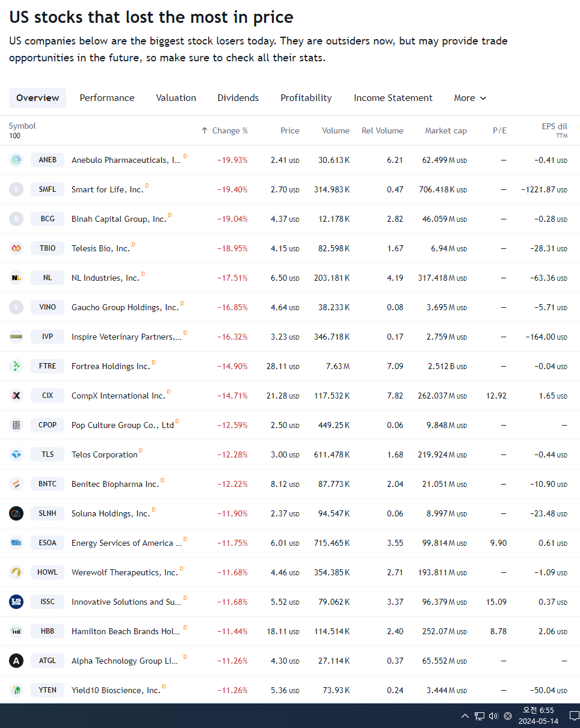This screenshot has width=580, height=728.
Task: Switch to the Performance tab
Action: [107, 98]
